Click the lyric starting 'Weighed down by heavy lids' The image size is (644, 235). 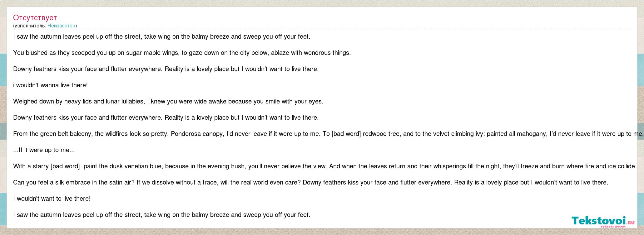click(168, 101)
